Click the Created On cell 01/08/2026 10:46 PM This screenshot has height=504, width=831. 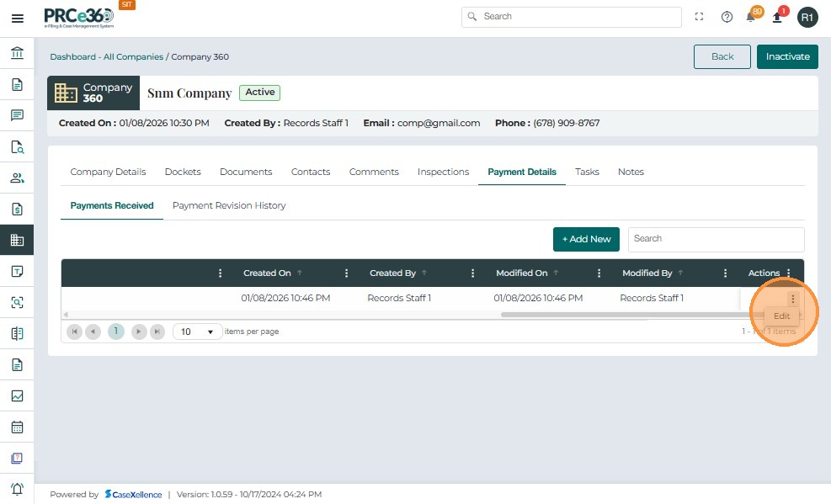click(x=285, y=299)
